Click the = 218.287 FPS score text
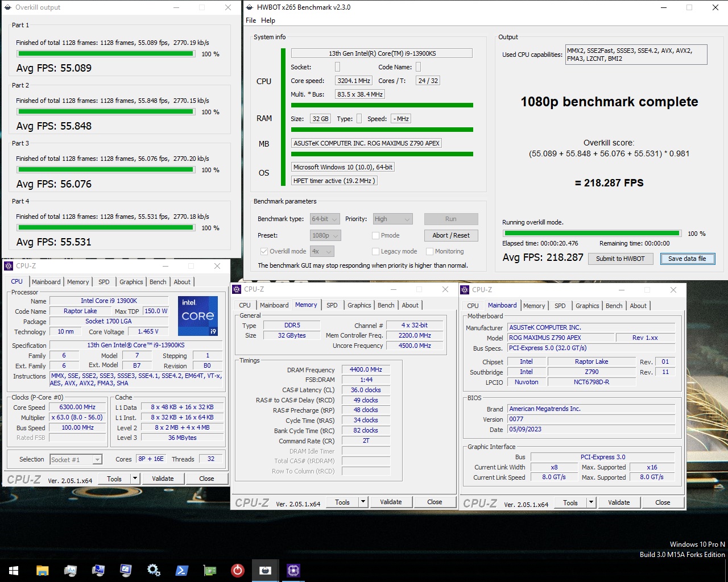The image size is (728, 582). [x=609, y=183]
